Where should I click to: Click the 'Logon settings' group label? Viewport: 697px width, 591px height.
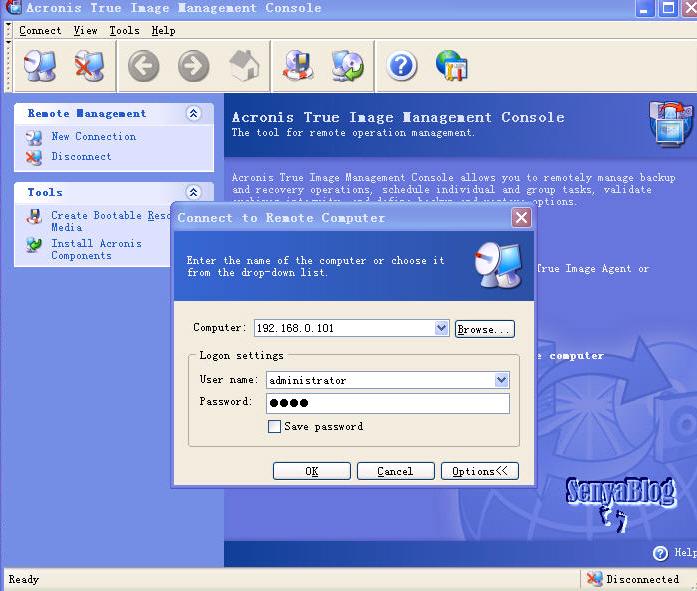(241, 355)
